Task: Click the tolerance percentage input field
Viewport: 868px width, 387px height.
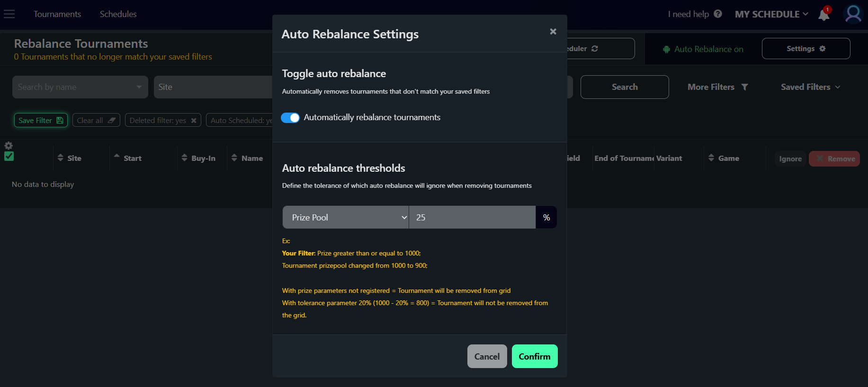Action: click(x=472, y=218)
